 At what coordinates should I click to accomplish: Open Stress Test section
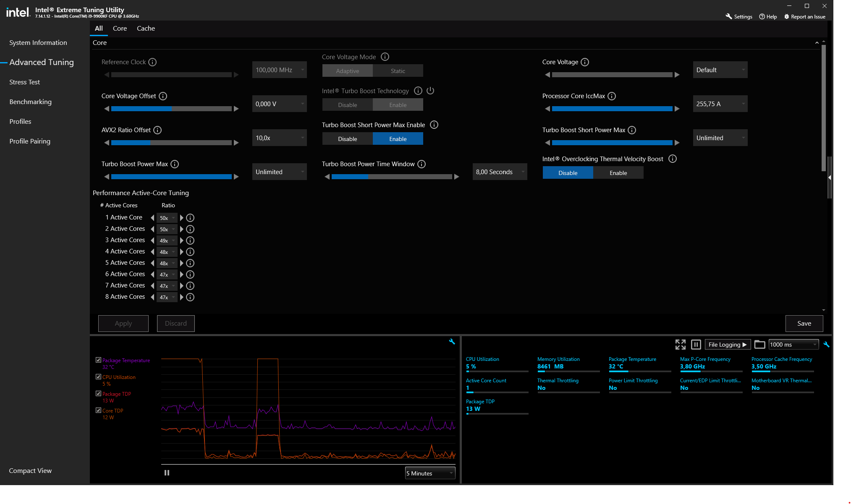click(24, 82)
